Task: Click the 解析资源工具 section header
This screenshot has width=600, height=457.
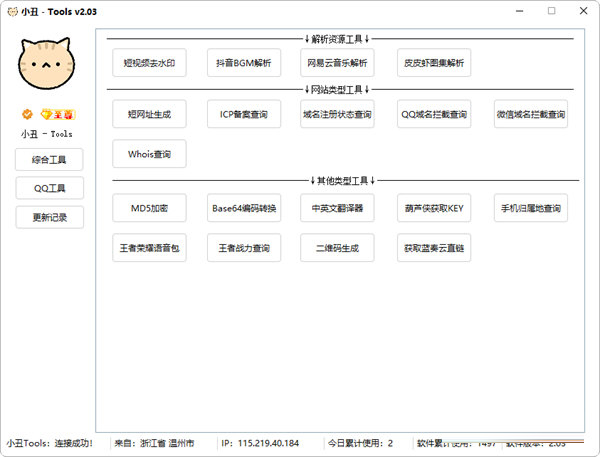Action: [x=337, y=39]
